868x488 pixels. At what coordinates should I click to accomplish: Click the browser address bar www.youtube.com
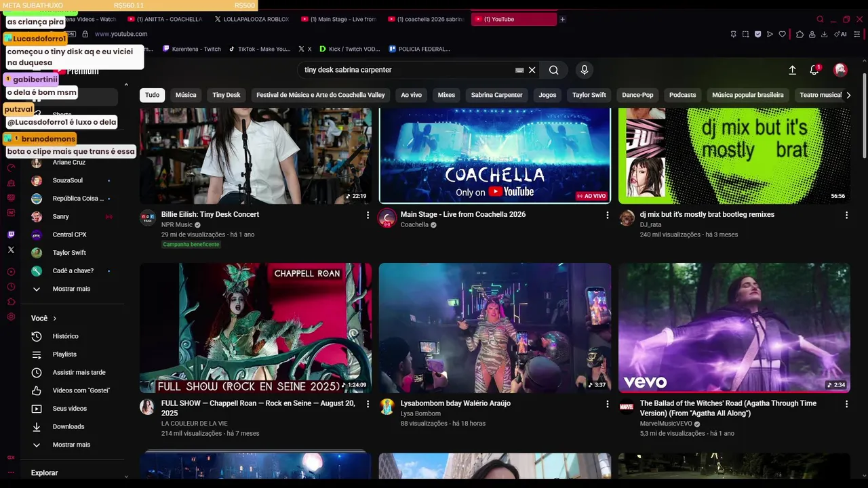[x=121, y=34]
